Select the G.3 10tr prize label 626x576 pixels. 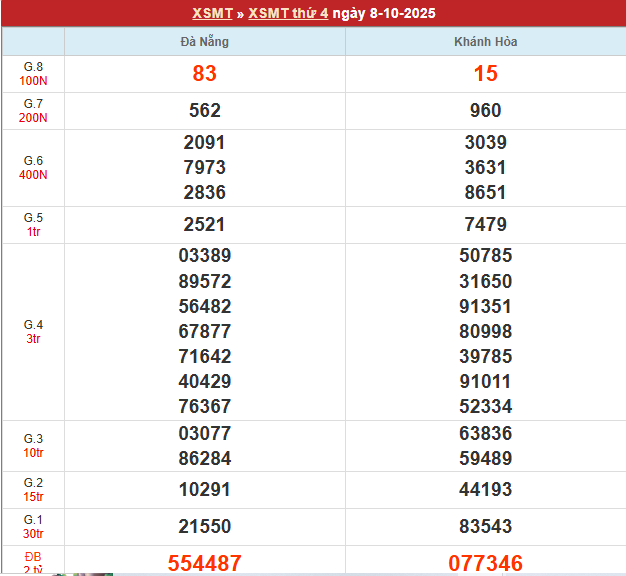tap(33, 446)
